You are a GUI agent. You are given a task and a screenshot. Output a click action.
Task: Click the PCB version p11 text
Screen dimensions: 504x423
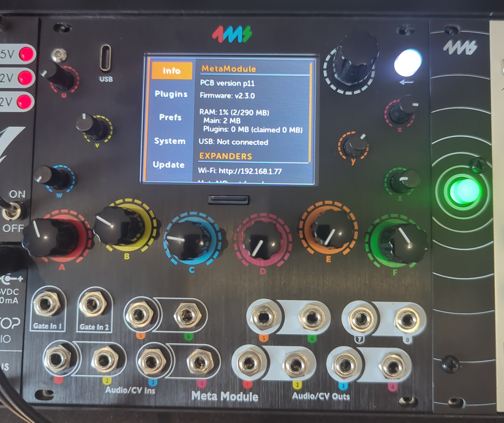pos(227,83)
